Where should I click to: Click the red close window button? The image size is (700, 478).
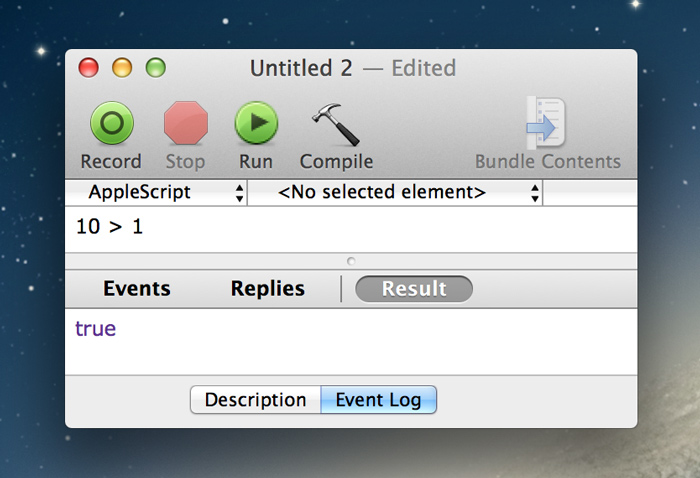(88, 68)
